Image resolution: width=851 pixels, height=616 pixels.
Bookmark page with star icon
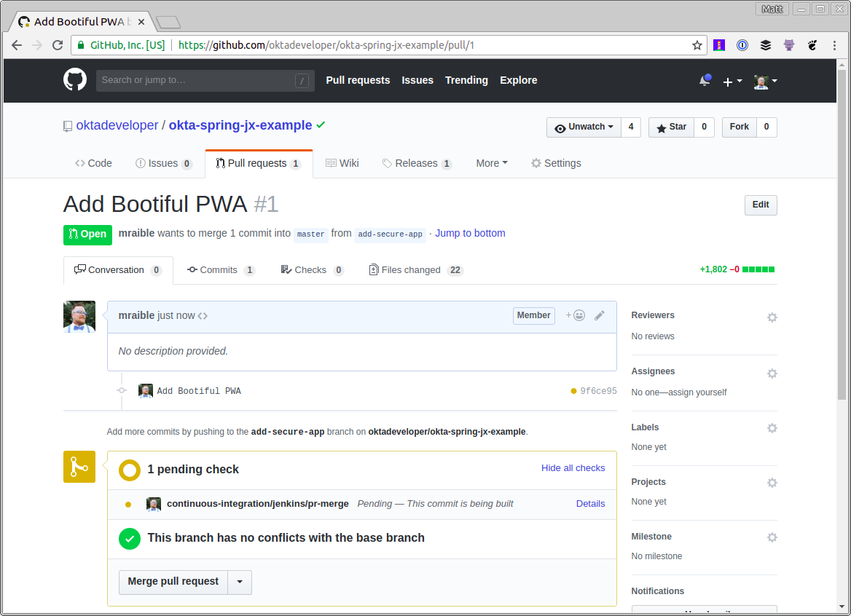(697, 45)
